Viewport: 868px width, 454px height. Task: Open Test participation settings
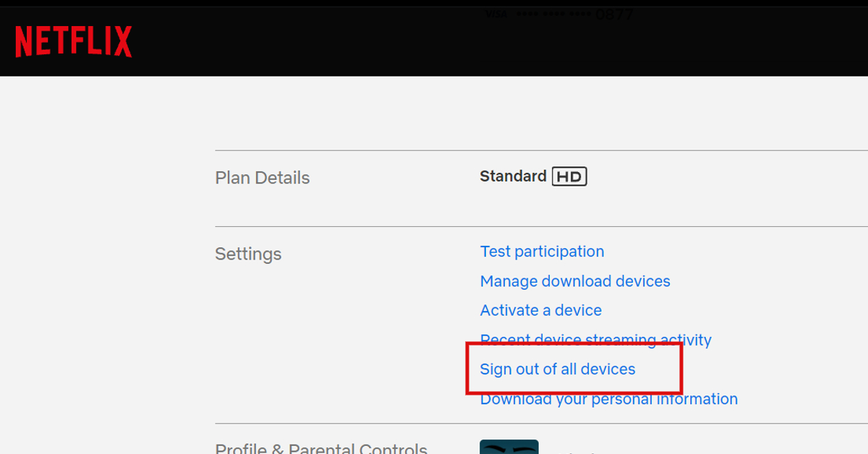point(542,251)
